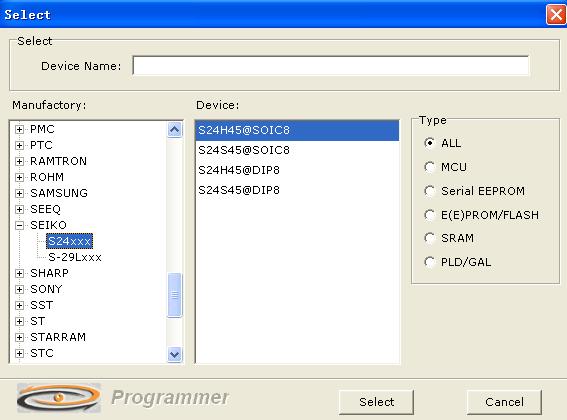567x420 pixels.
Task: Select the ALL type radio button
Action: (429, 143)
